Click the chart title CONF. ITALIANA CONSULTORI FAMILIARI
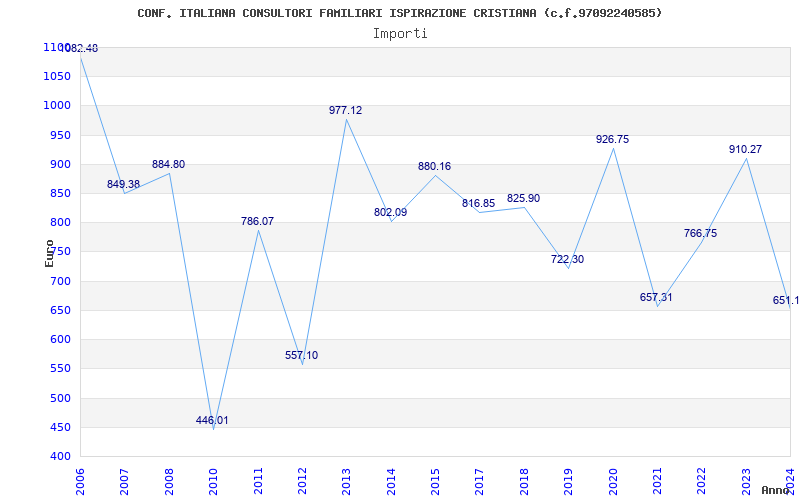800x500 pixels. 399,13
